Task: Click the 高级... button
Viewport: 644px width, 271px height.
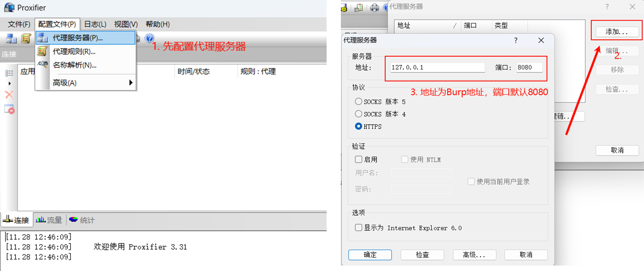Action: [474, 255]
